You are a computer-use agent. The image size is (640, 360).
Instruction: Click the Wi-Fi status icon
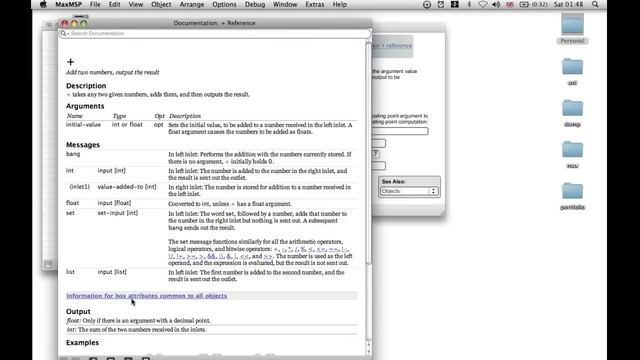(482, 4)
